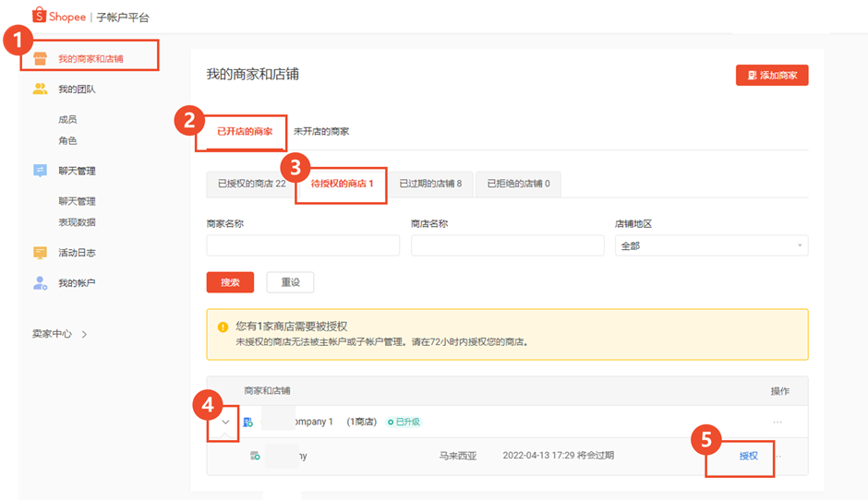Switch to 未开店的商家 tab
The height and width of the screenshot is (500, 868).
point(321,132)
